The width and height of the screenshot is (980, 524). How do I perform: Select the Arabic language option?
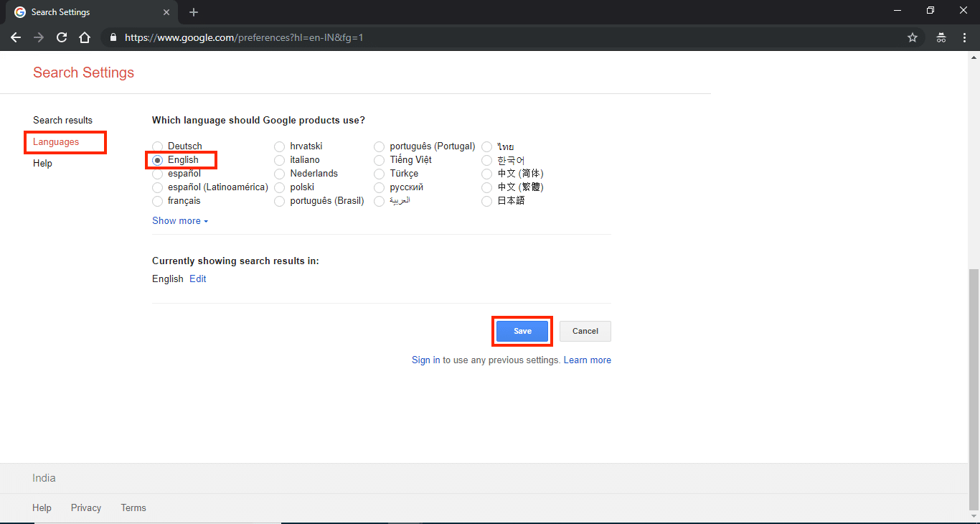pos(380,201)
